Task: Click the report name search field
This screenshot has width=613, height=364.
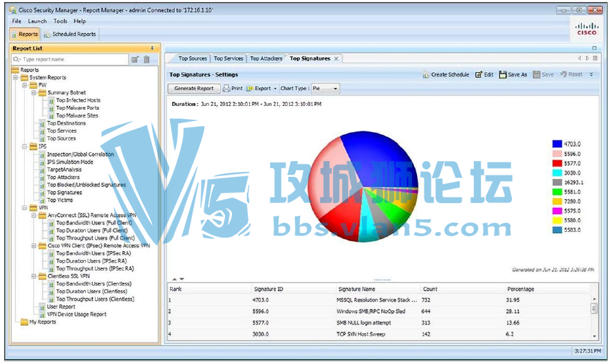Action: (70, 59)
